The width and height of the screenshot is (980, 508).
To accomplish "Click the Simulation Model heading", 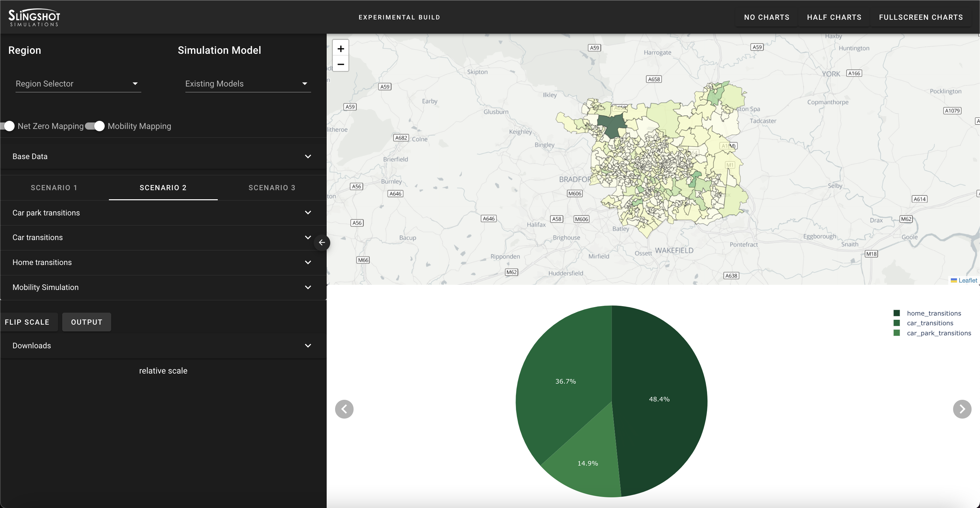I will pyautogui.click(x=219, y=50).
